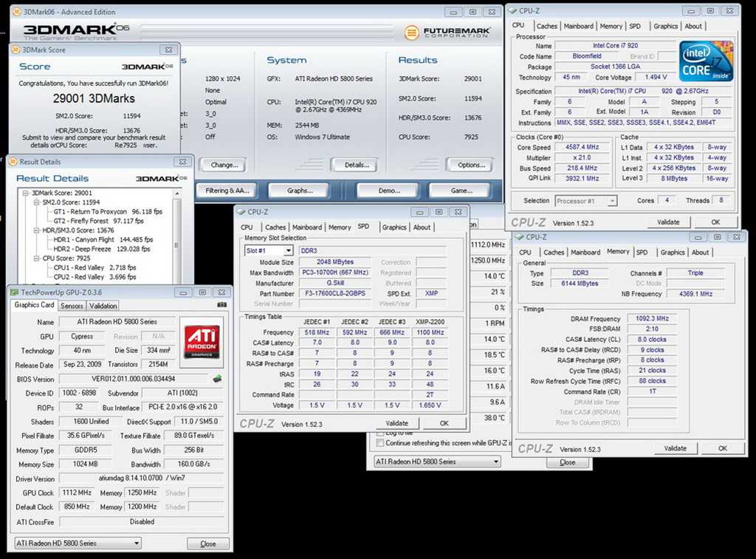The width and height of the screenshot is (756, 559).
Task: Click the Details... system button
Action: 357,165
